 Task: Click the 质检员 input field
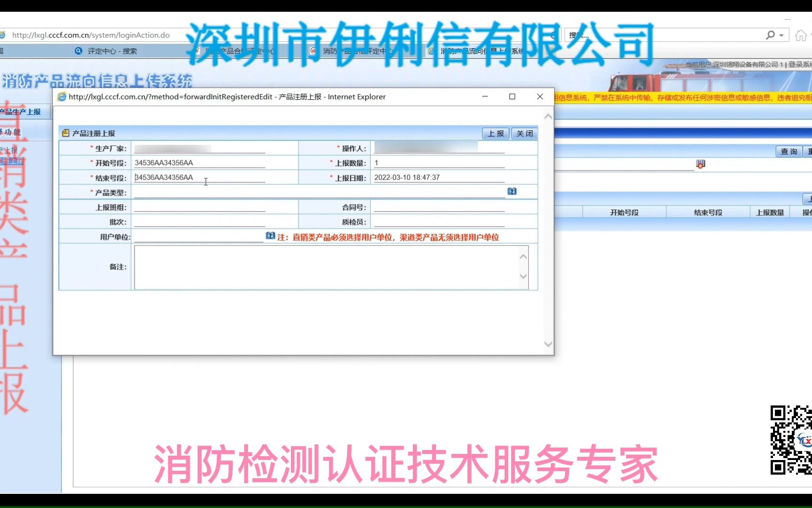tap(439, 222)
